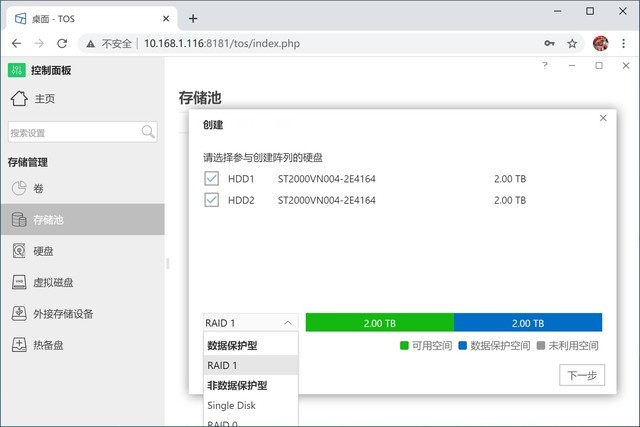Open the 硬盘 hard disk icon
This screenshot has width=640, height=427.
click(x=19, y=251)
